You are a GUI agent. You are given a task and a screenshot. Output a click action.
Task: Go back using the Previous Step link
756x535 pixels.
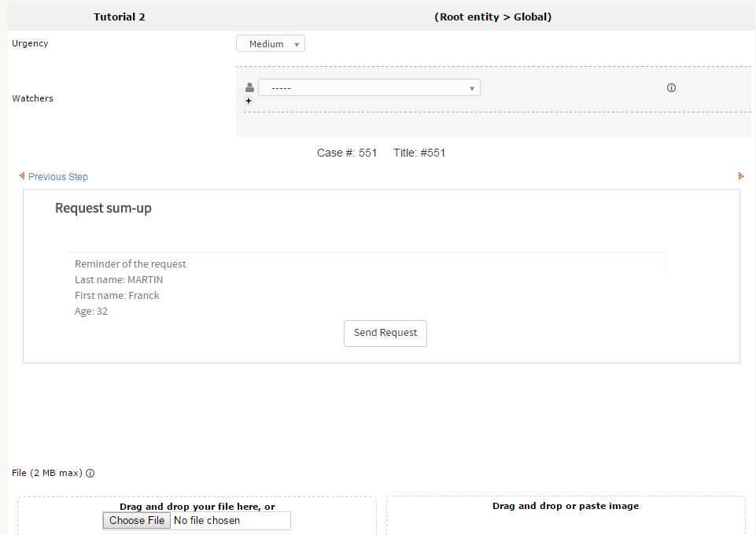tap(57, 177)
